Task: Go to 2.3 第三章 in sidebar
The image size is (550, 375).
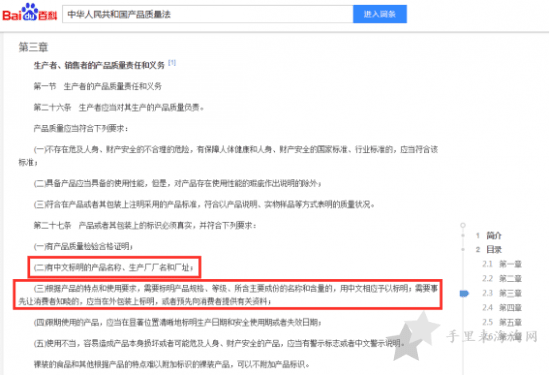Action: click(x=502, y=293)
